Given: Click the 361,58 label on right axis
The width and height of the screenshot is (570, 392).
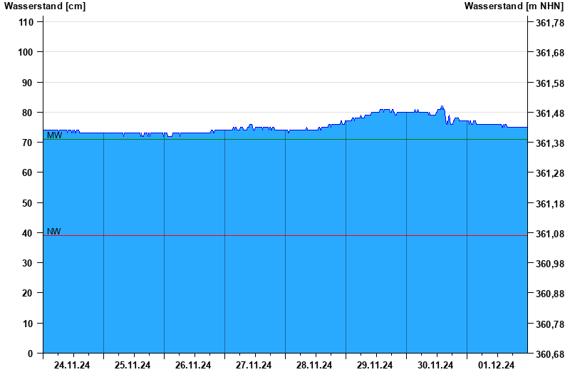Looking at the screenshot, I should 550,83.
